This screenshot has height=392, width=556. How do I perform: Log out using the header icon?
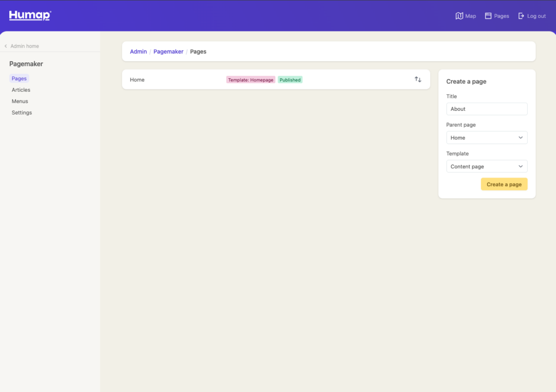(521, 16)
